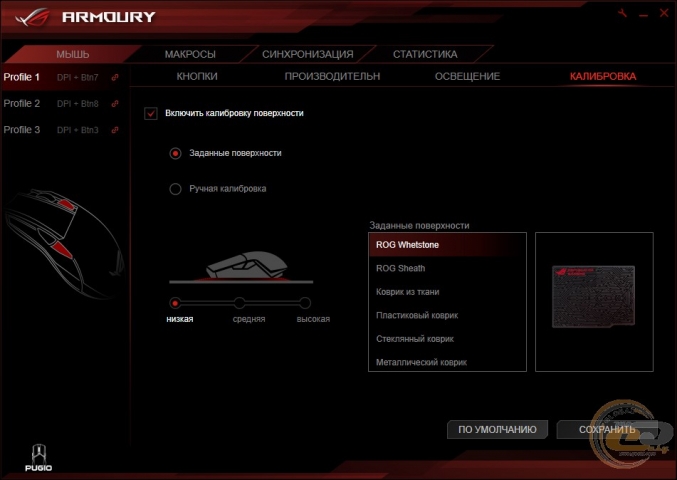
Task: Click 'низкая' lift-off label
Action: 180,319
